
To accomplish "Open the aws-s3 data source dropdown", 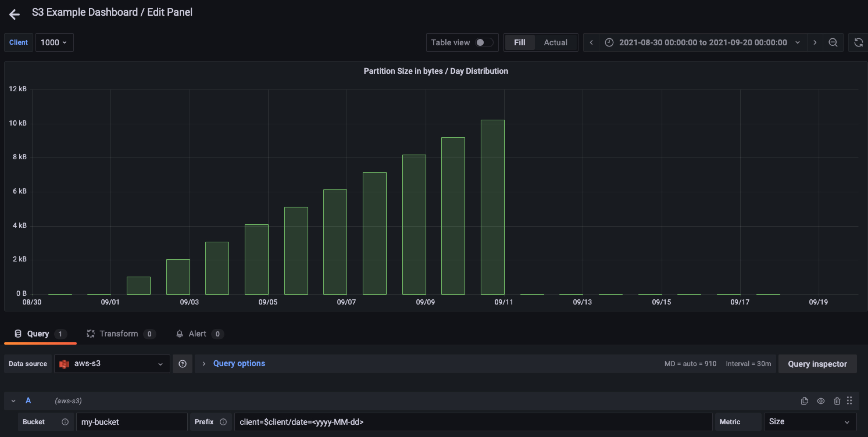I will pyautogui.click(x=112, y=363).
